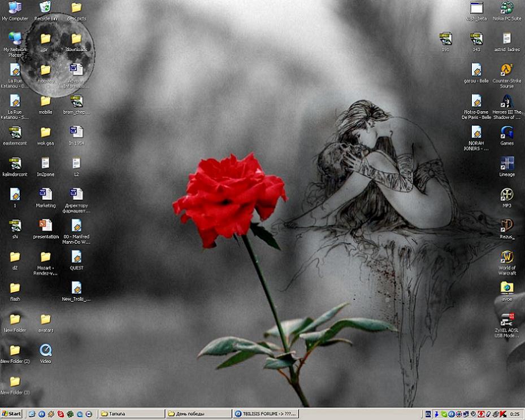
Task: Open the avatars folder
Action: pyautogui.click(x=45, y=320)
